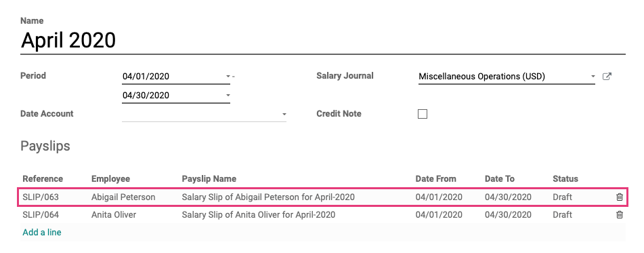Delete the SLIP/064 payslip row with trash icon

620,214
